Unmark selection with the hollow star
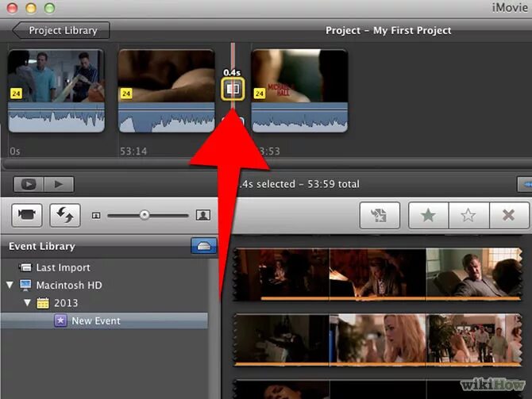The height and width of the screenshot is (399, 532). tap(469, 215)
